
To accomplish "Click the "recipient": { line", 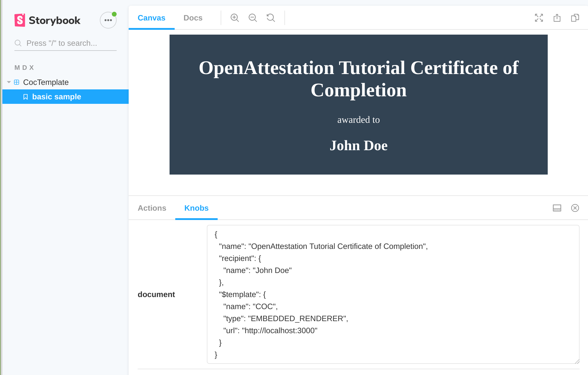I will (240, 258).
